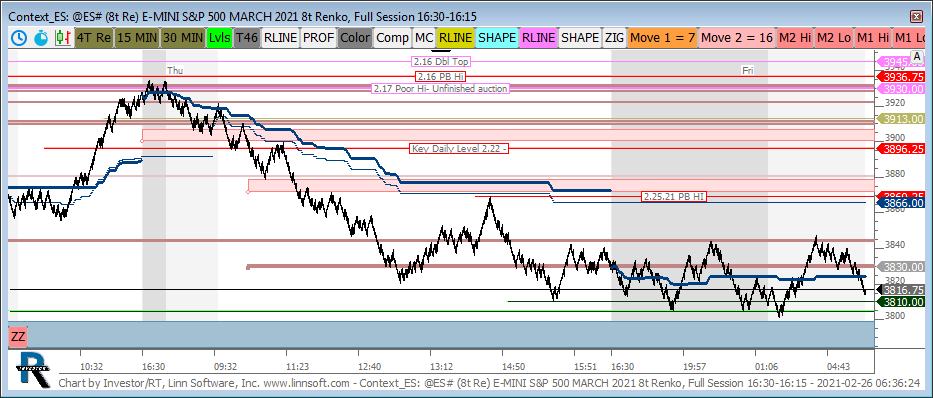Click the M2 Hi button

[795, 37]
